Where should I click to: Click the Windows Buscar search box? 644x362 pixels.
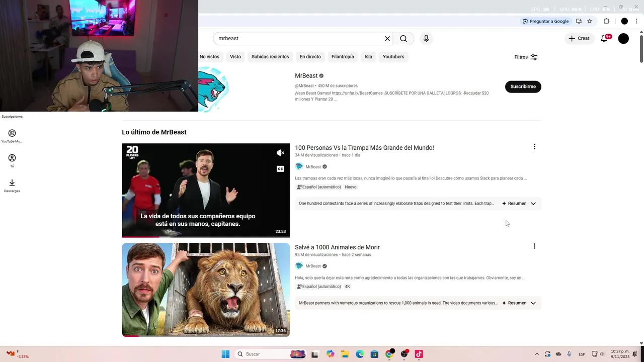[271, 354]
